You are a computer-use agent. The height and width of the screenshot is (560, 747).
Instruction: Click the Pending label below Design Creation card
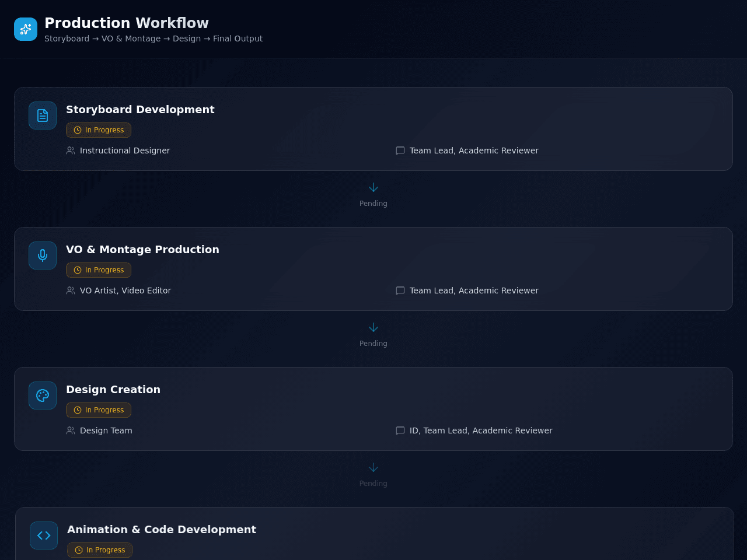(373, 484)
